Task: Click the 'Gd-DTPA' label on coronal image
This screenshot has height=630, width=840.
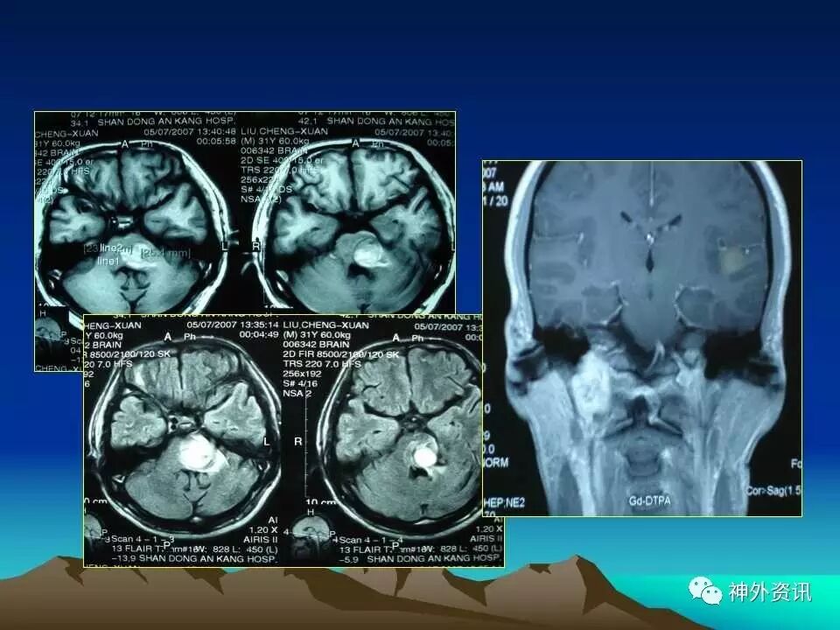Action: [649, 501]
